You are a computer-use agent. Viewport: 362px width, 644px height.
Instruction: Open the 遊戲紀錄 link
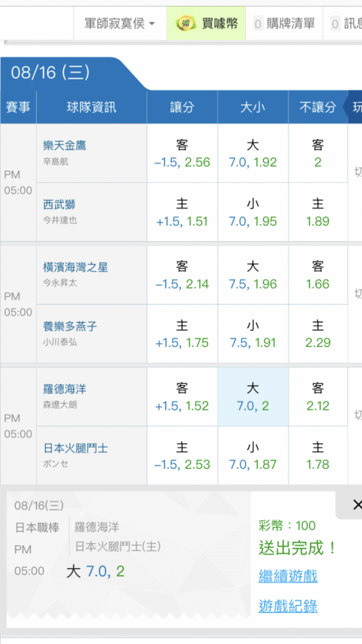288,606
